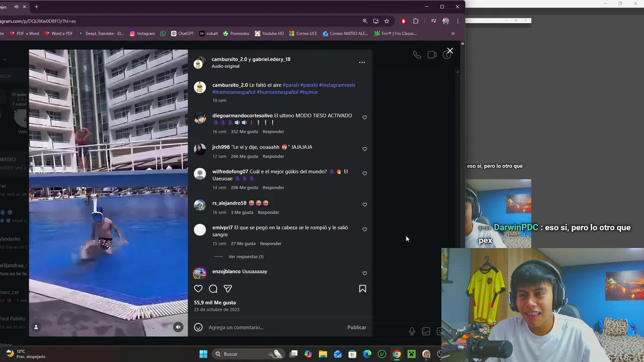
Task: Open the 'PDF a Word' bookmark
Action: pyautogui.click(x=24, y=34)
